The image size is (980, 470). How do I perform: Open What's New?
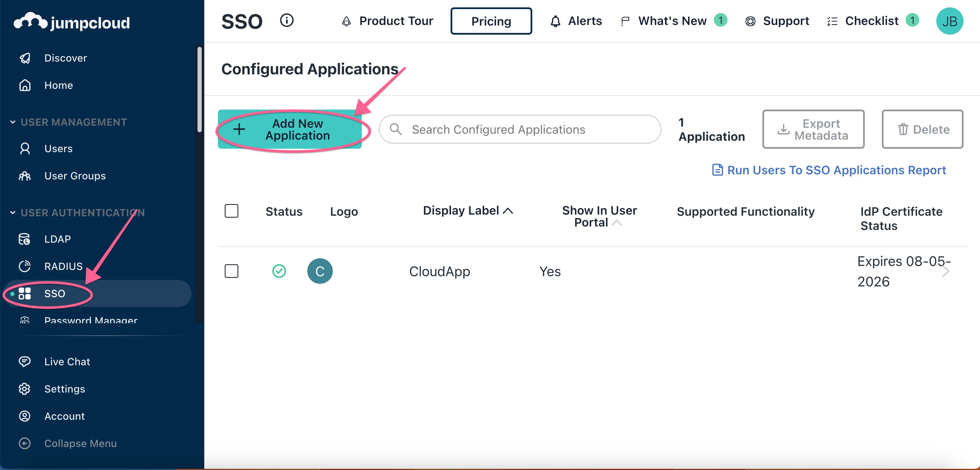tap(664, 21)
